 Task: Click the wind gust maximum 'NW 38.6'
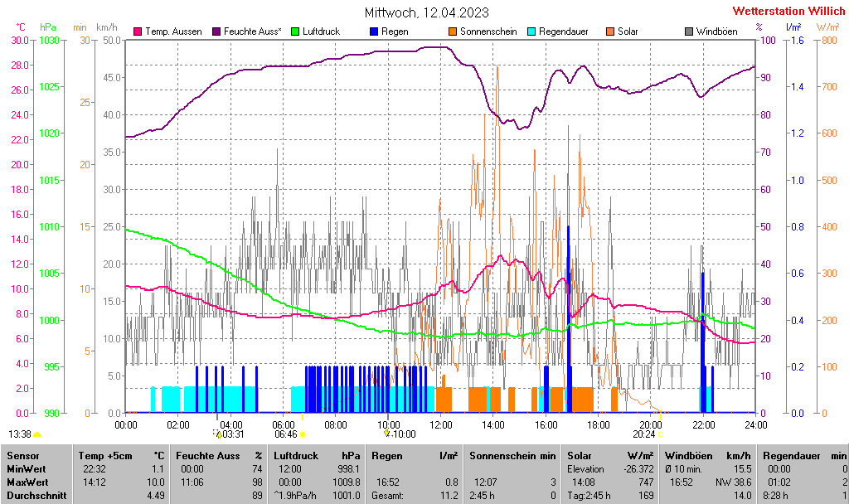pos(735,482)
